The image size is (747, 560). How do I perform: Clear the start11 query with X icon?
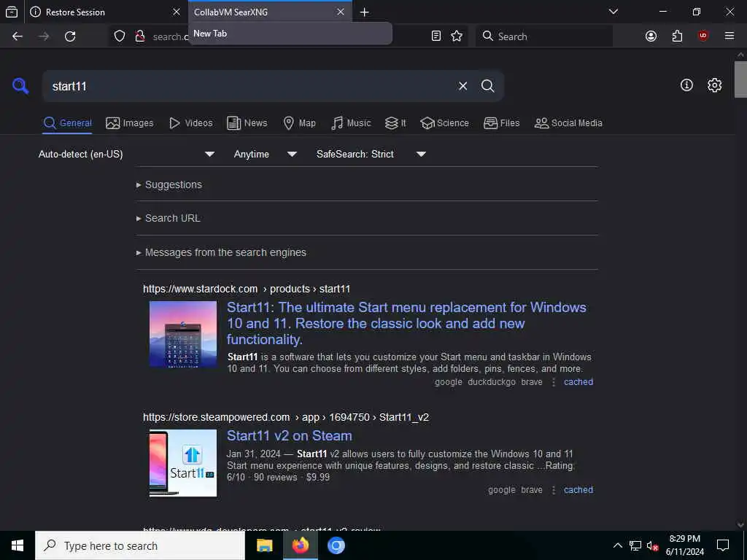462,86
